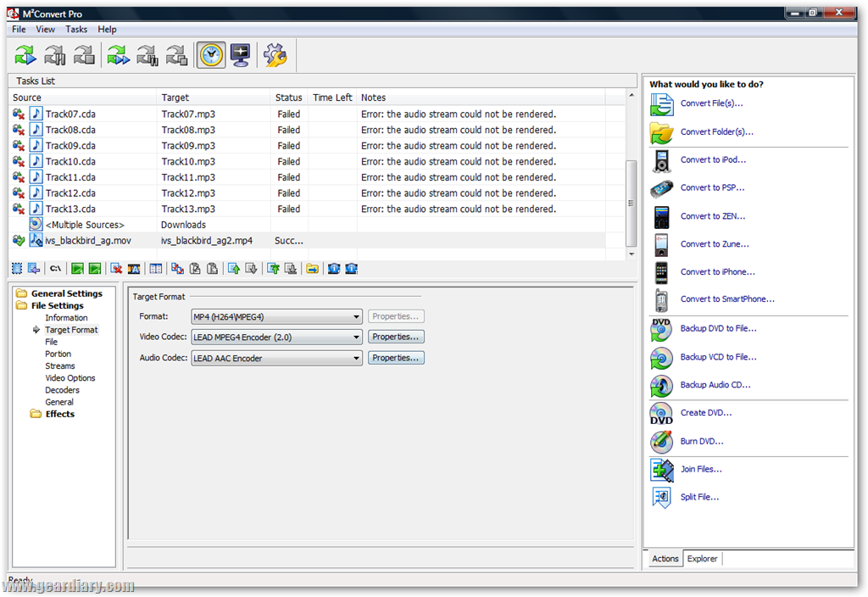
Task: Select the Track07.cda task row
Action: pos(309,114)
